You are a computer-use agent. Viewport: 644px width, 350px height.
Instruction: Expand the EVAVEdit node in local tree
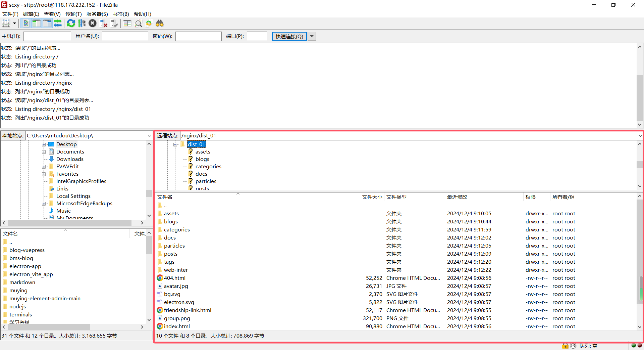[x=44, y=167]
